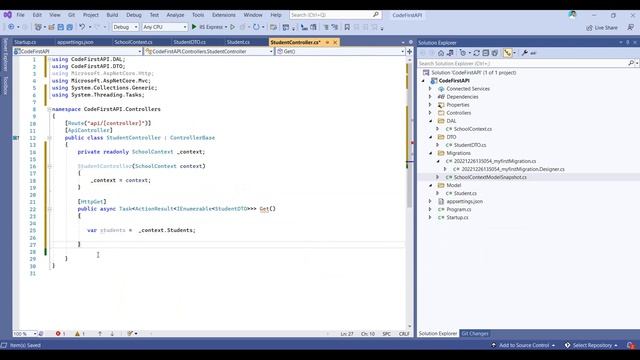Image resolution: width=640 pixels, height=360 pixels.
Task: Click the warning count indicator
Action: (80, 333)
